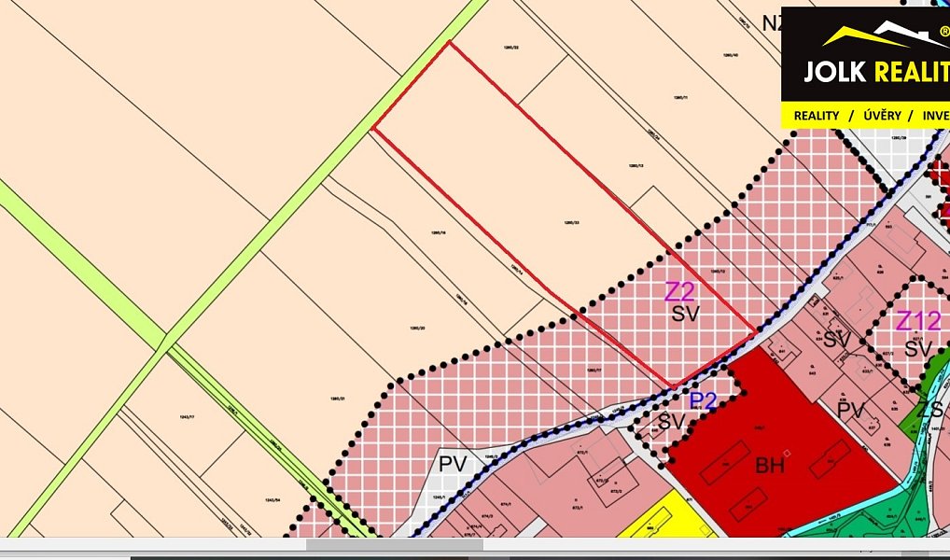Click parcel number 1260/40 label
The width and height of the screenshot is (950, 560).
pyautogui.click(x=731, y=54)
